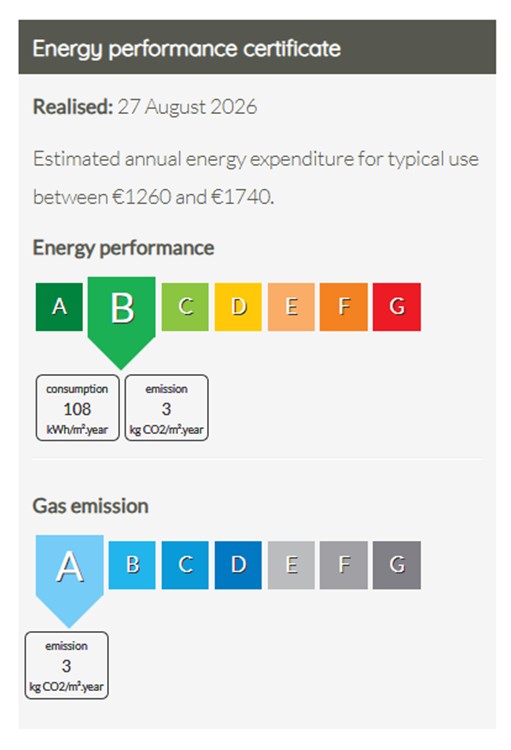The height and width of the screenshot is (750, 511).
Task: Select the highlighted A gas emission arrow
Action: [69, 576]
